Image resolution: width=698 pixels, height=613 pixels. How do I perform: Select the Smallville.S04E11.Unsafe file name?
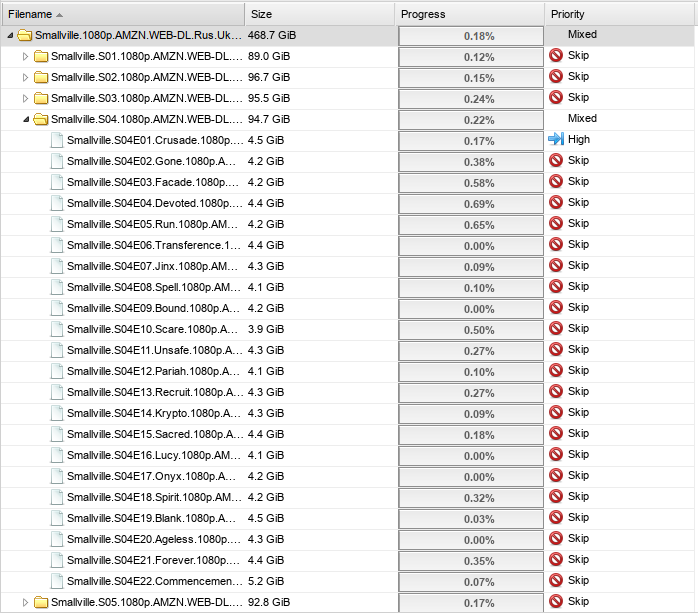(155, 350)
